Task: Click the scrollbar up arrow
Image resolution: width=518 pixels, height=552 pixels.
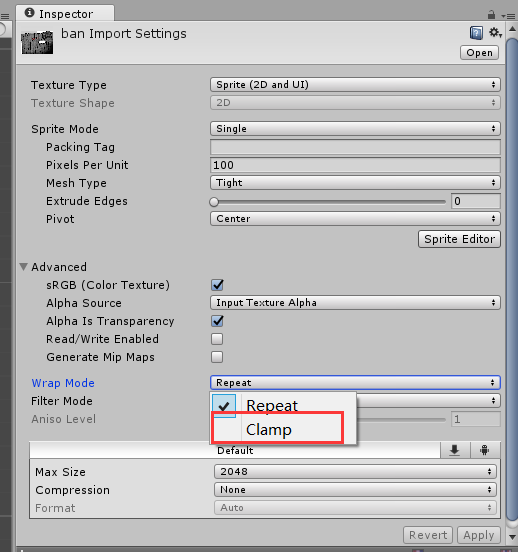Action: pyautogui.click(x=512, y=29)
